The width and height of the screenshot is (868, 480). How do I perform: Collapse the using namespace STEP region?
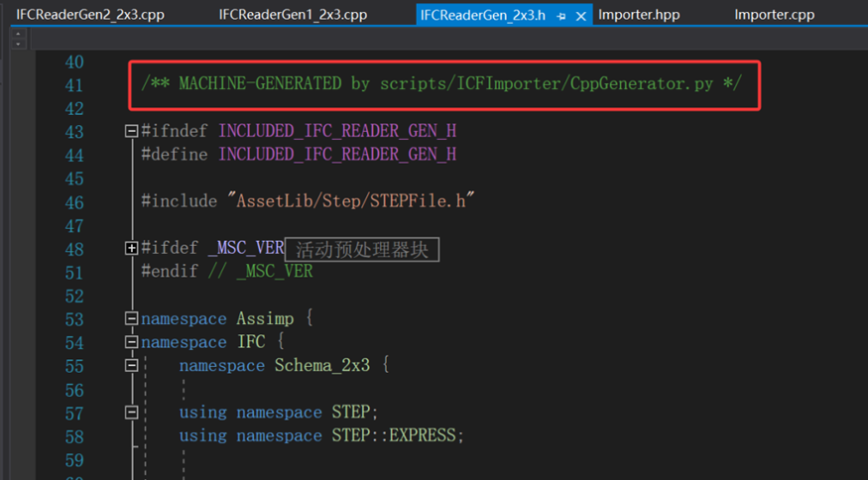(131, 413)
